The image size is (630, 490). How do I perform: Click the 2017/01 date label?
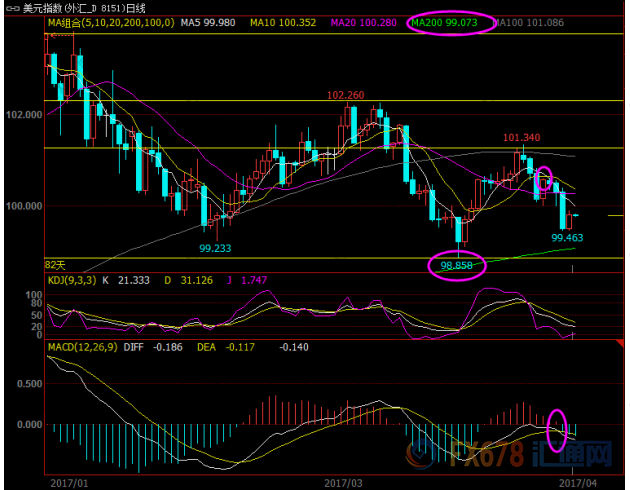[69, 482]
